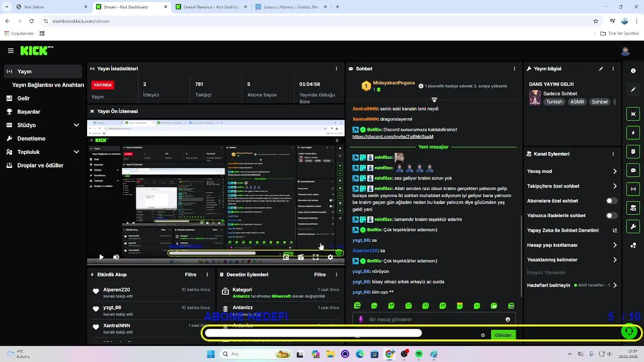The image size is (644, 362).
Task: Mute the stream preview volume
Action: [x=116, y=257]
